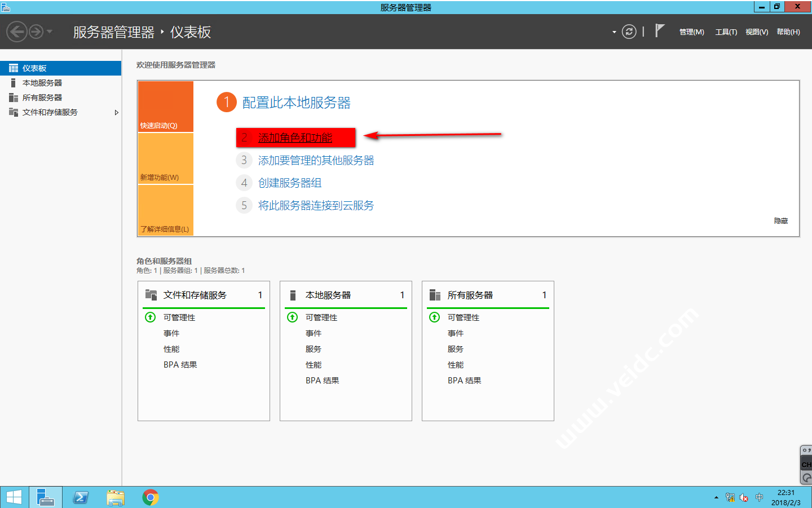
Task: Click the Windows Start button
Action: pos(14,497)
